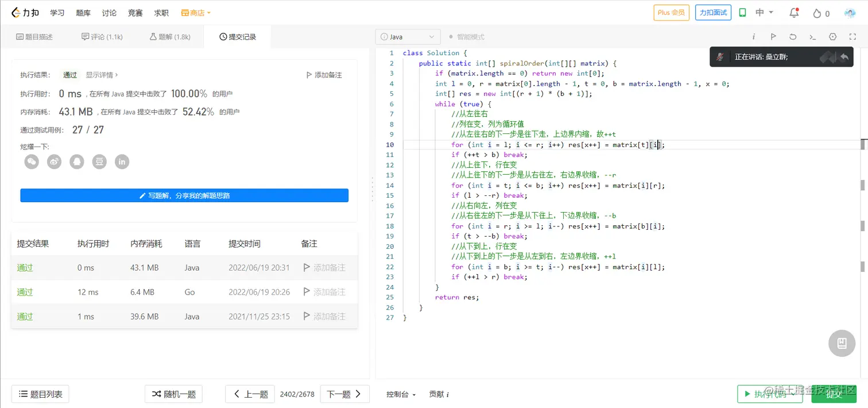This screenshot has width=868, height=408.
Task: Open the 求职 menu
Action: coord(161,13)
